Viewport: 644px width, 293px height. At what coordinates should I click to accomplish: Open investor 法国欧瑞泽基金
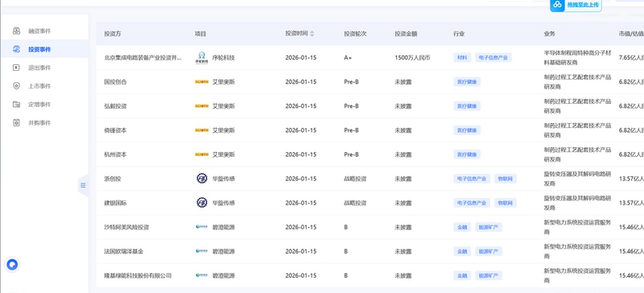pyautogui.click(x=124, y=251)
